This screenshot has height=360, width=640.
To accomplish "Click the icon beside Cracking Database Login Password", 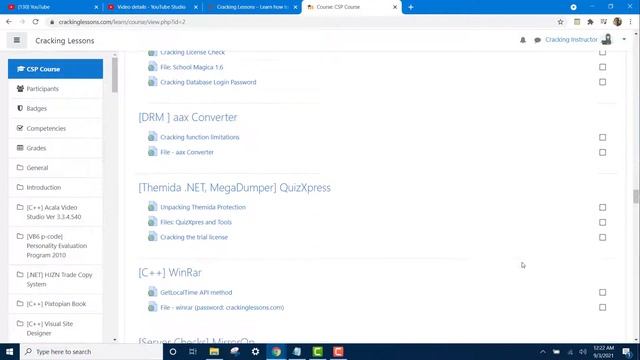I will pos(152,82).
